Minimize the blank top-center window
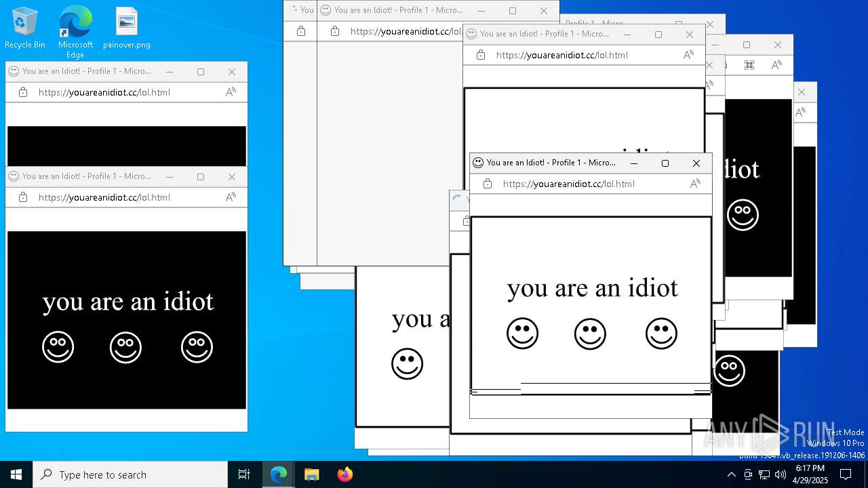 click(481, 10)
